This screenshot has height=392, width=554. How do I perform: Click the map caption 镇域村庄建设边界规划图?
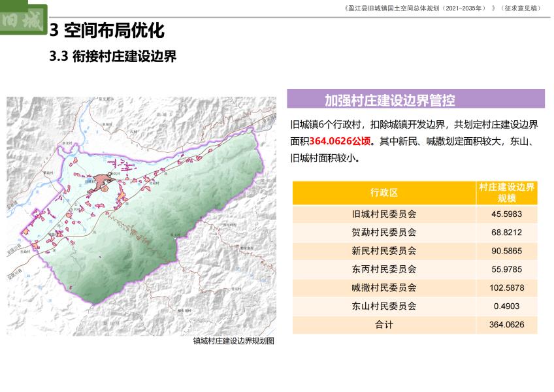[233, 341]
